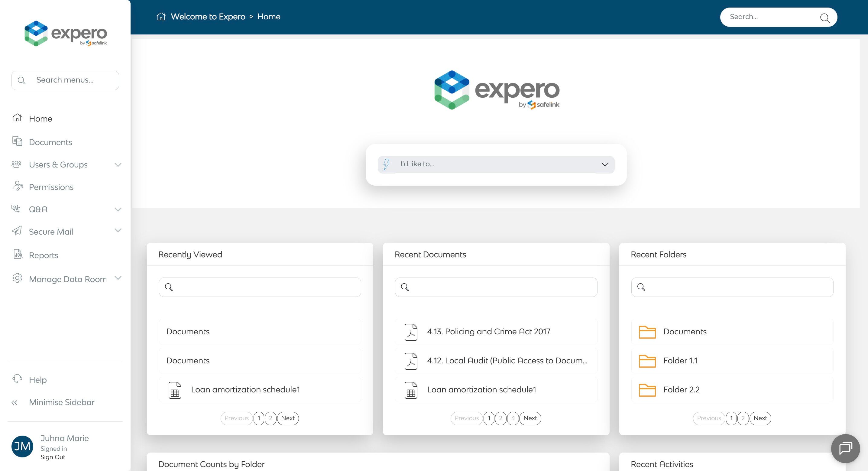Viewport: 868px width, 471px height.
Task: Open the "I'd like to..." dropdown
Action: pos(496,164)
